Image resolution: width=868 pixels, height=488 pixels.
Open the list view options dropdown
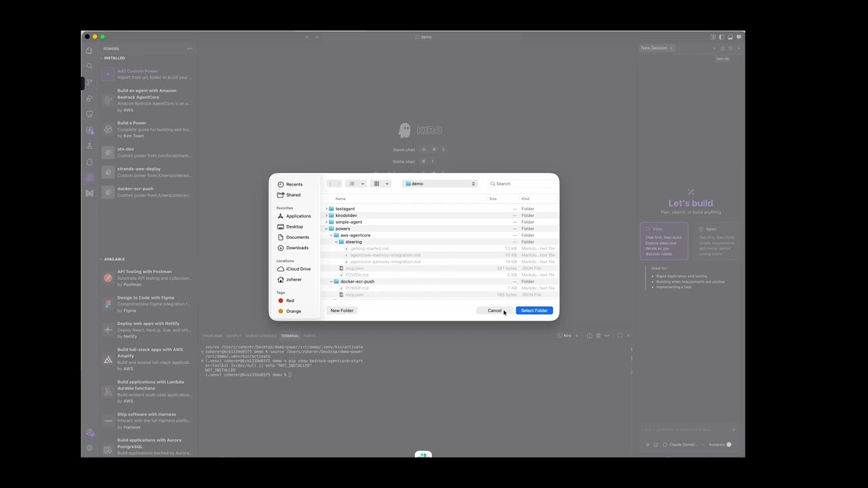[356, 184]
